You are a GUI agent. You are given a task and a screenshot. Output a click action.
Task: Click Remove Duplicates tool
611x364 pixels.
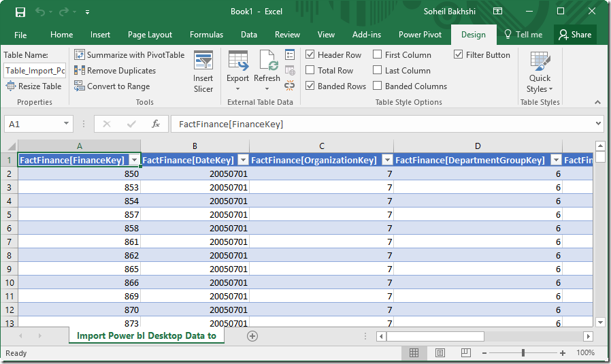115,71
